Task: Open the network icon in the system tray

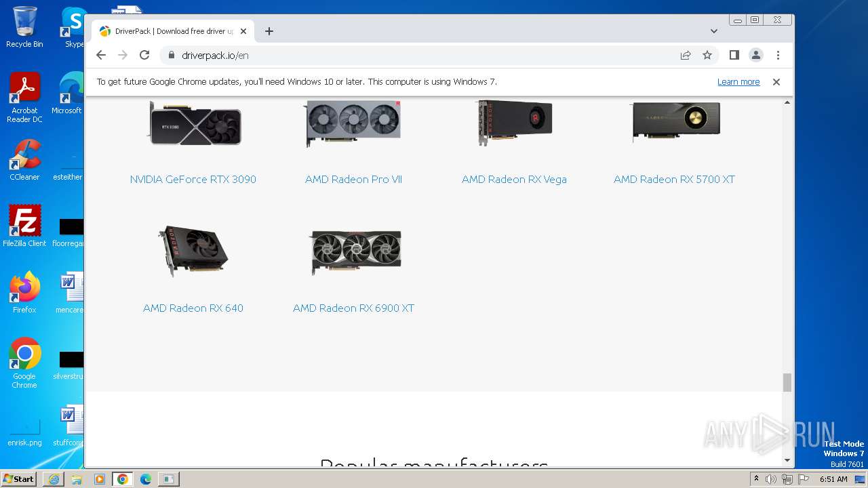Action: point(787,479)
